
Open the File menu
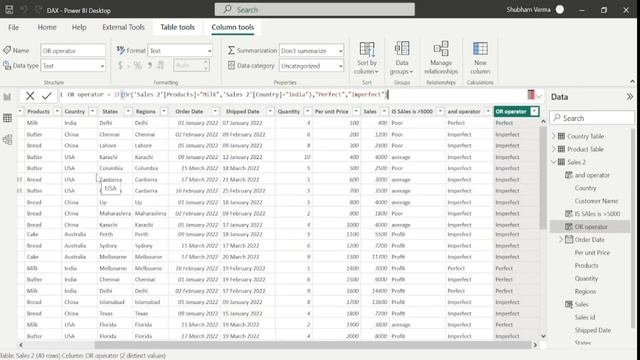tap(13, 27)
